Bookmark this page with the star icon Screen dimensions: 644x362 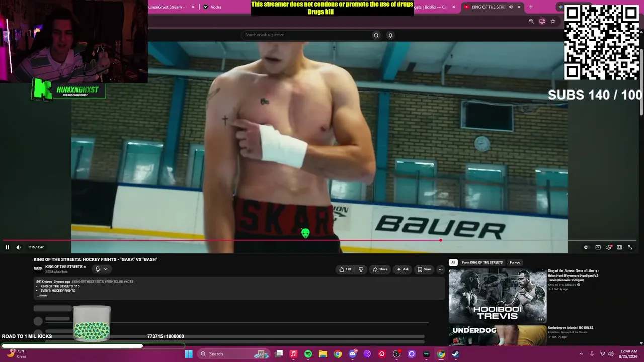pos(553,21)
